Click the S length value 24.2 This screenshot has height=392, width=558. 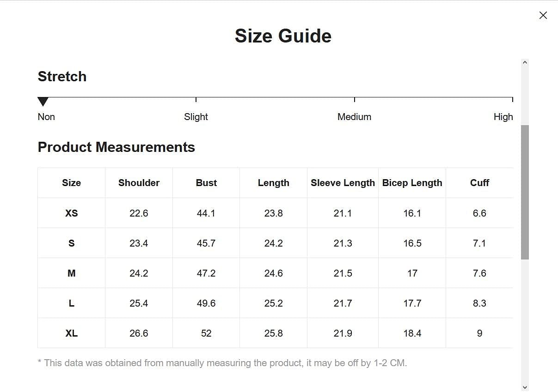[274, 243]
